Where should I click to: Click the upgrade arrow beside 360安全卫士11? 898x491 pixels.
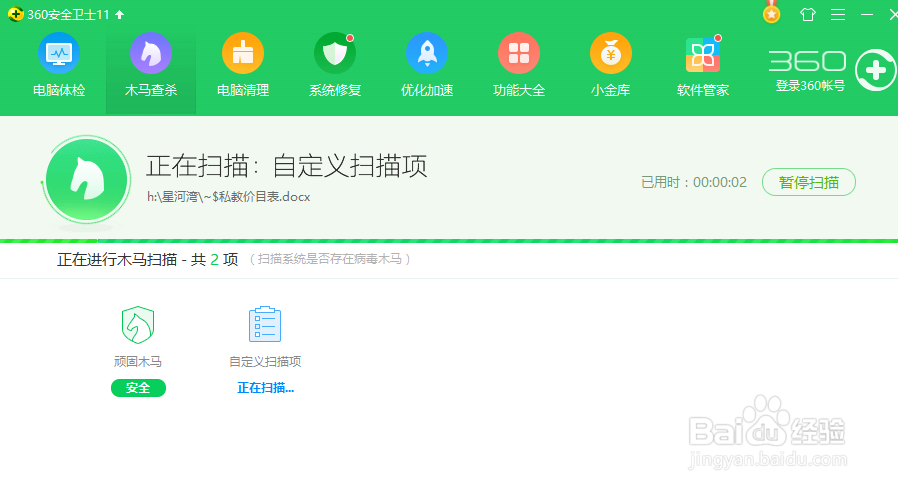point(120,14)
